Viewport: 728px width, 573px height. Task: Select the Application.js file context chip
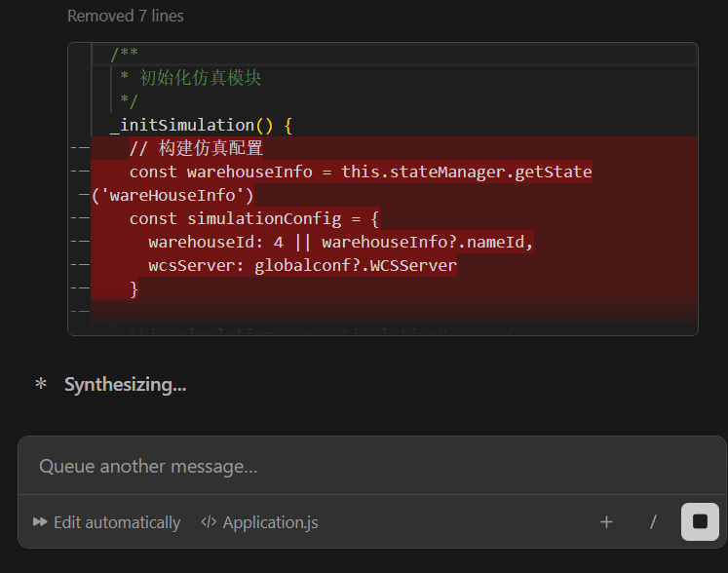click(x=259, y=522)
